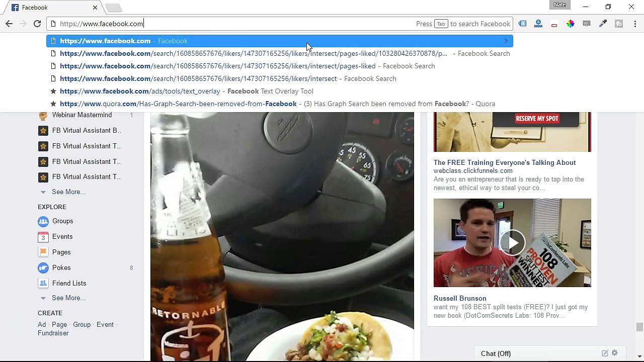Click the Webinar Mastermind fist icon

coord(43,115)
